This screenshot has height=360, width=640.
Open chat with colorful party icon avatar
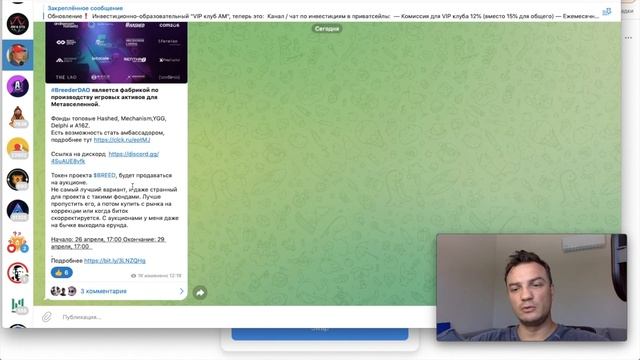18,242
